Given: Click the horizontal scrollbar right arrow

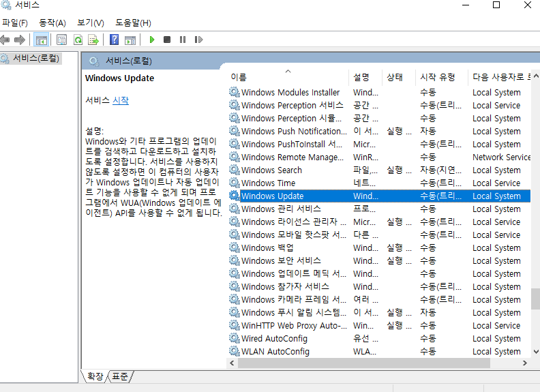Looking at the screenshot, I should coord(525,363).
